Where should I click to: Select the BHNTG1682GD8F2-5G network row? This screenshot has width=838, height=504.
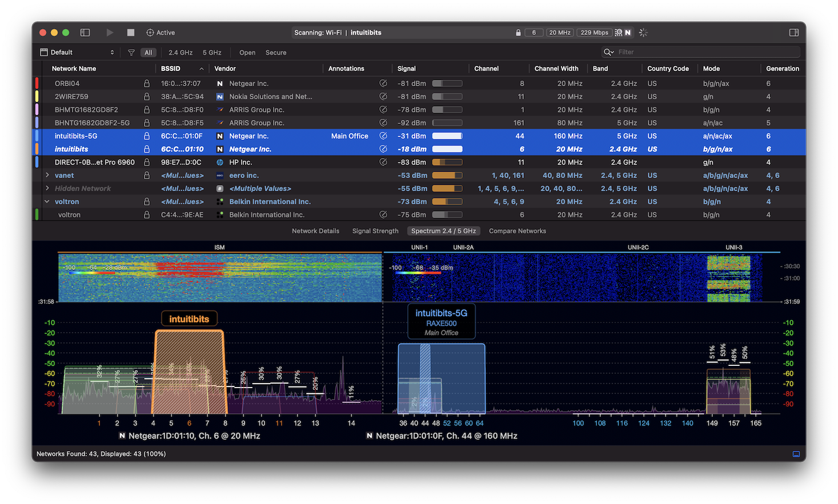(420, 123)
